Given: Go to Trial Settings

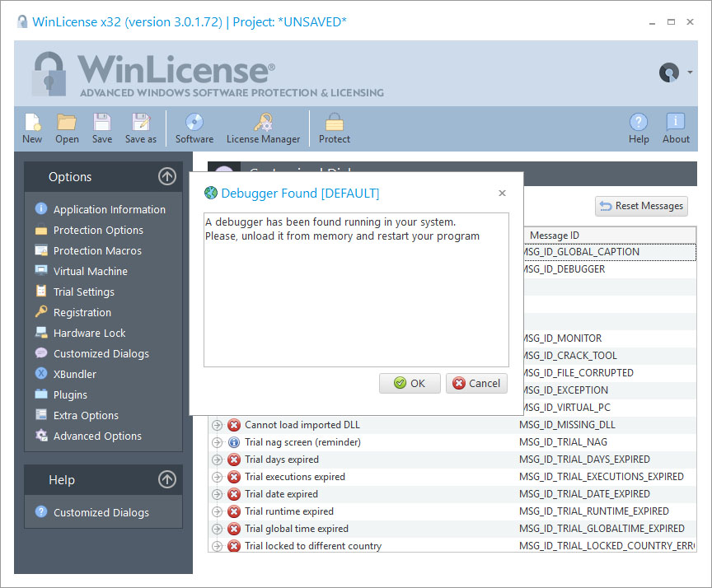Looking at the screenshot, I should 83,292.
